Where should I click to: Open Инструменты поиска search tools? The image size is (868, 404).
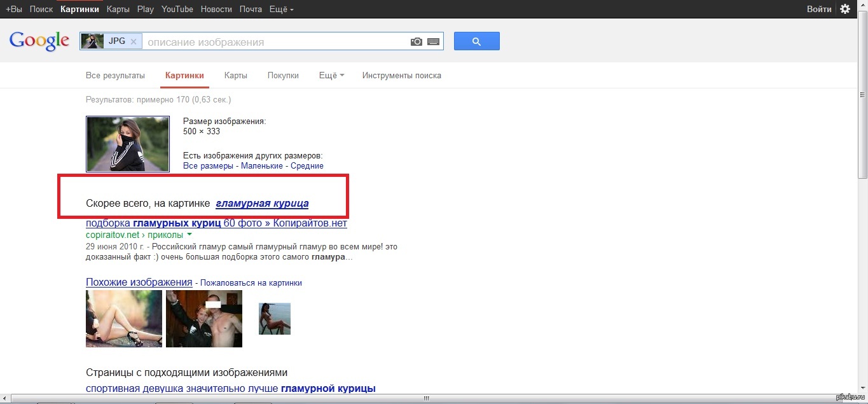point(401,75)
